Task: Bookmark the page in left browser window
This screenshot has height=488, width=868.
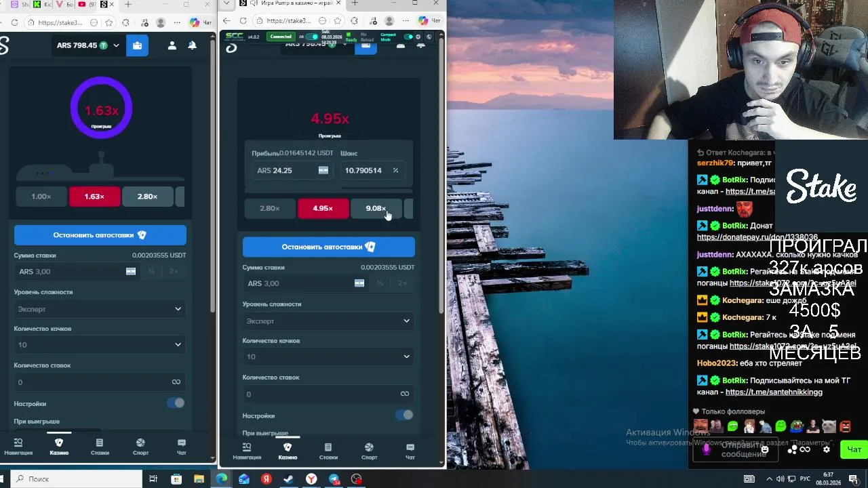Action: point(109,22)
